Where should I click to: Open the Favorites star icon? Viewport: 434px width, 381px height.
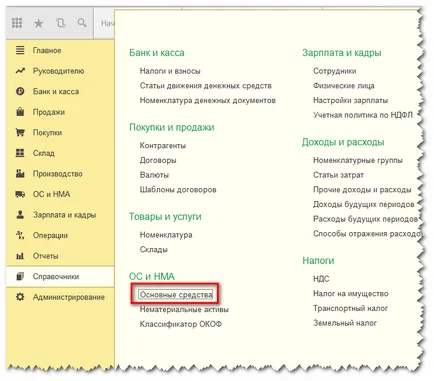[39, 23]
